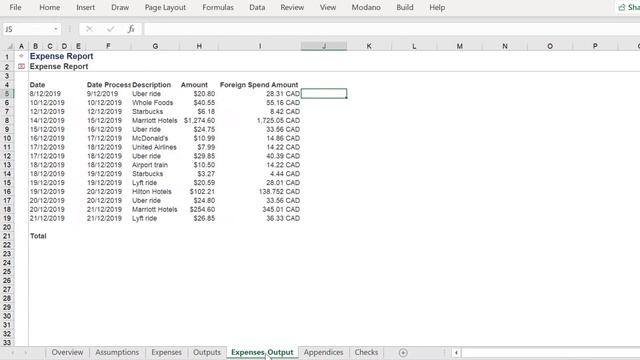
Task: Open the Build ribbon tab
Action: pyautogui.click(x=404, y=7)
